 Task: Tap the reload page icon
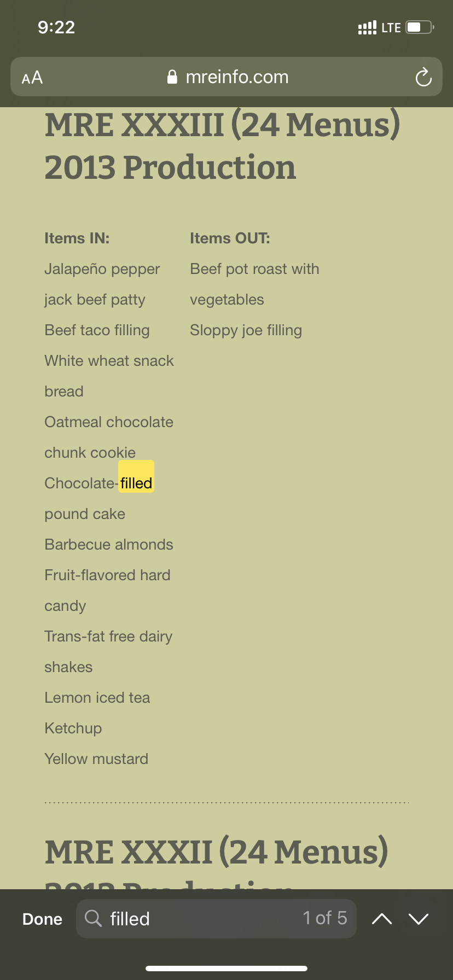[423, 77]
